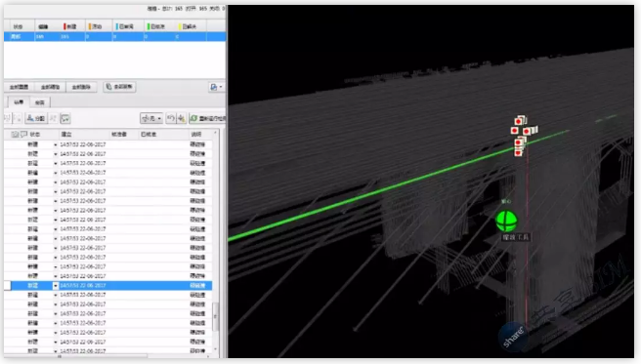Click the Add Comment speech-bubble icon
641x364 pixels.
click(x=65, y=118)
